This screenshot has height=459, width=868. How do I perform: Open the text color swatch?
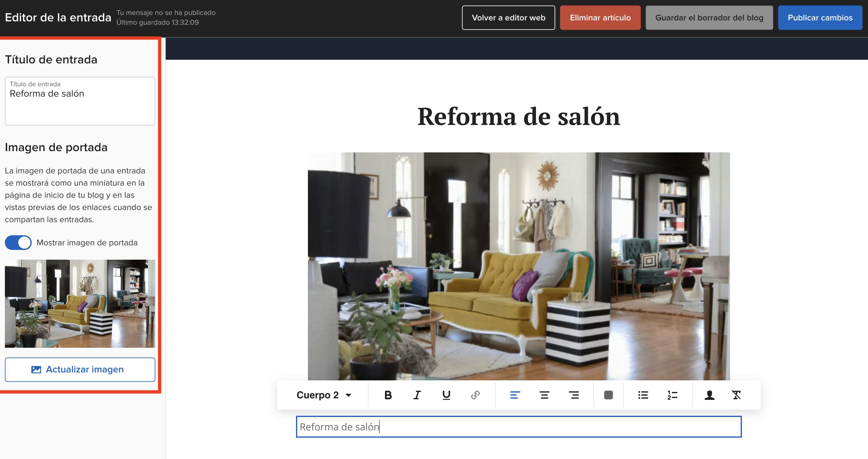[x=609, y=395]
